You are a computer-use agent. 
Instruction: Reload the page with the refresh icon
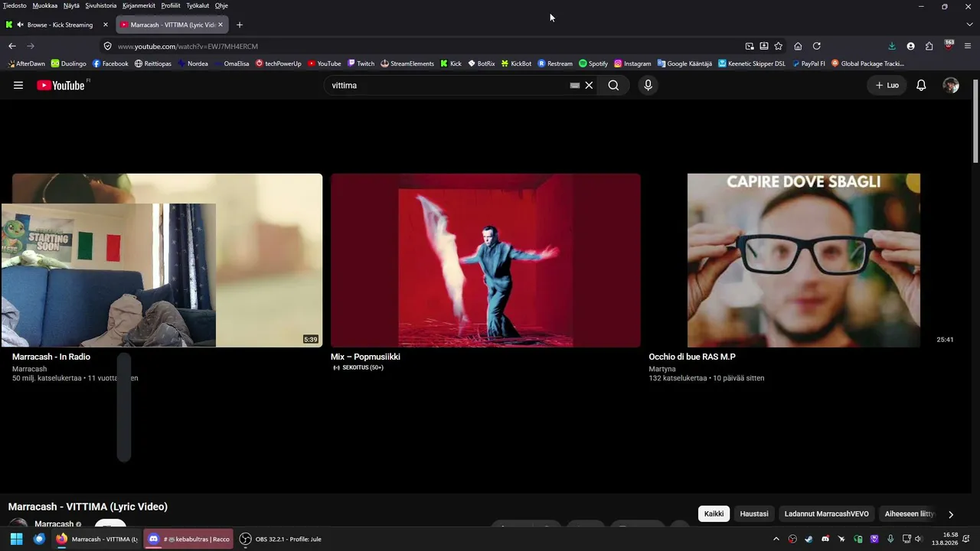point(816,46)
